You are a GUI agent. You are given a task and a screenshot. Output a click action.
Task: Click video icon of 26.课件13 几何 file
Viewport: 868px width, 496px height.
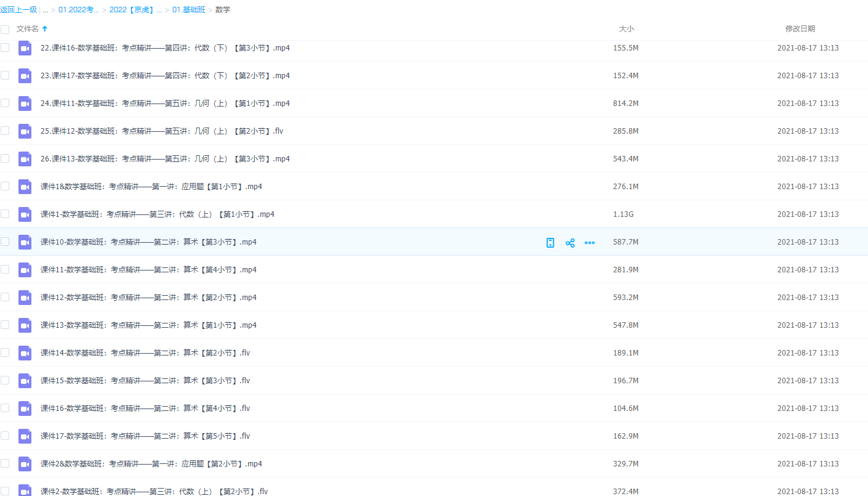pyautogui.click(x=25, y=159)
